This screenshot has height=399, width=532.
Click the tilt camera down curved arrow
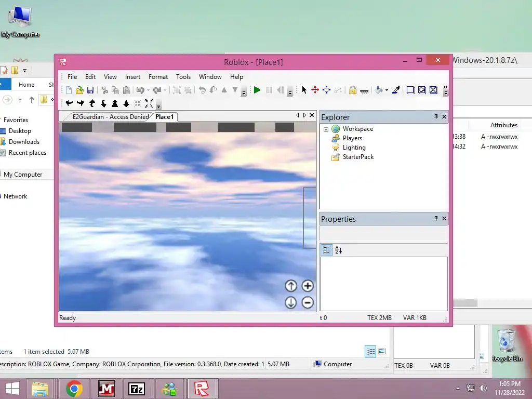coord(103,103)
